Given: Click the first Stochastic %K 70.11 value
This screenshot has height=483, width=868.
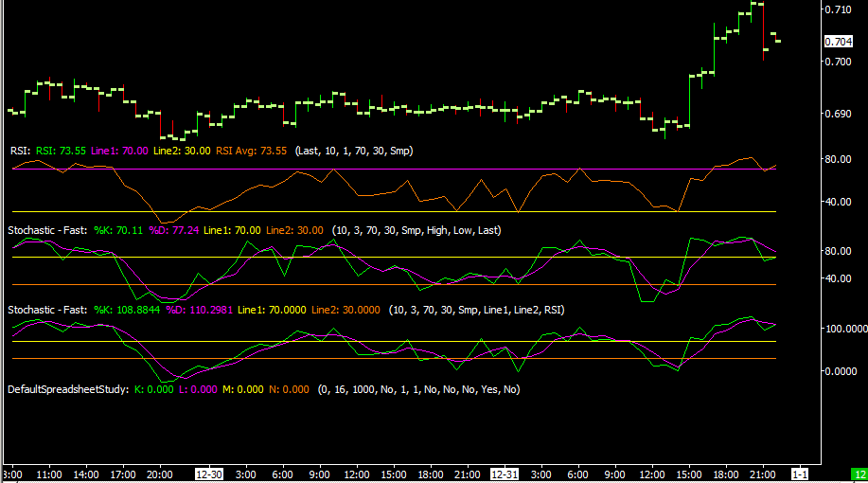Looking at the screenshot, I should (x=118, y=230).
